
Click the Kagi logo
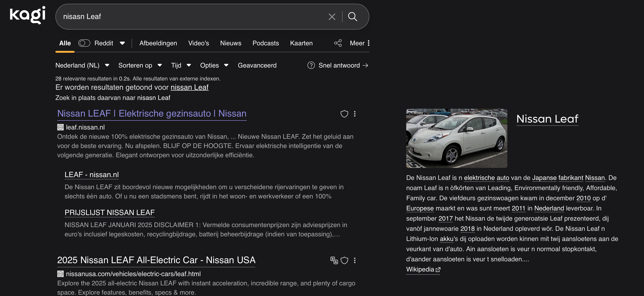27,15
